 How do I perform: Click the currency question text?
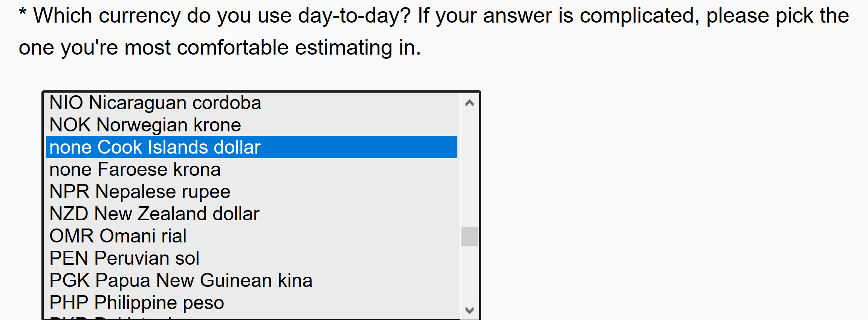pyautogui.click(x=433, y=31)
